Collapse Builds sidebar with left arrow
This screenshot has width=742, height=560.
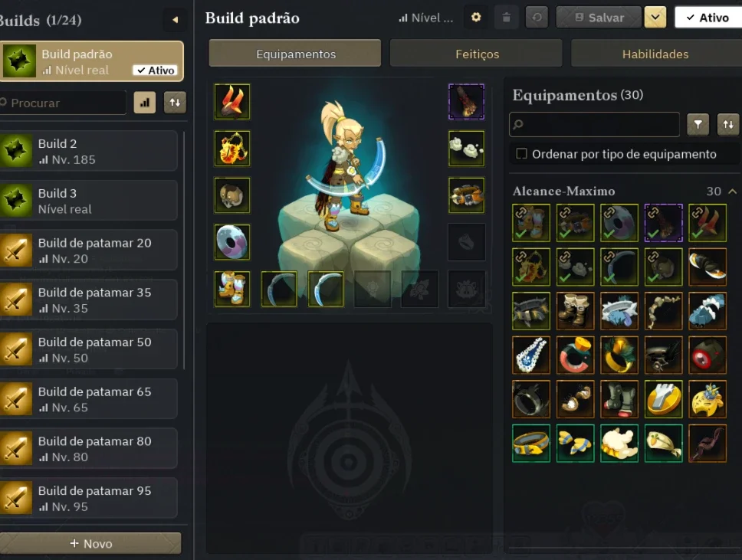(x=175, y=20)
